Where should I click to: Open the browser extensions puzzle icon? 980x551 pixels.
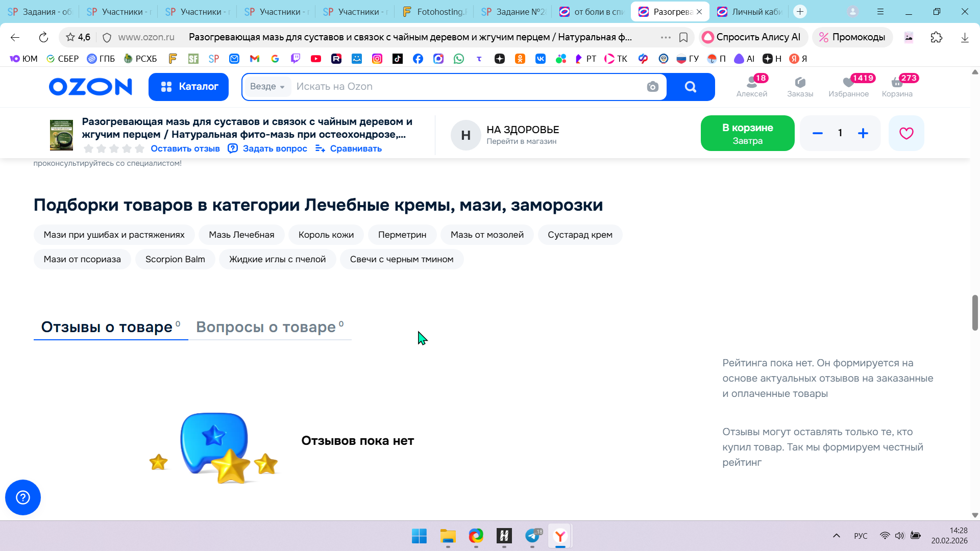(937, 37)
